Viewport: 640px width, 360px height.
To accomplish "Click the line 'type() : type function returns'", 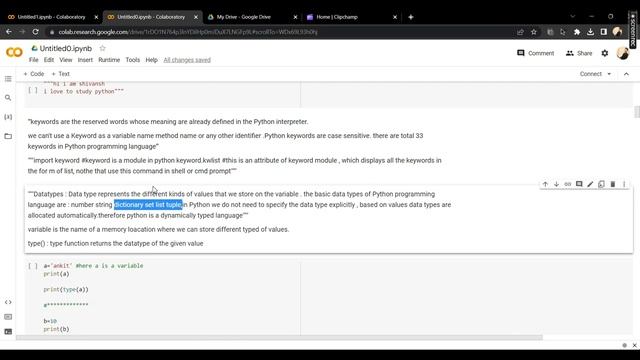I will [x=116, y=244].
